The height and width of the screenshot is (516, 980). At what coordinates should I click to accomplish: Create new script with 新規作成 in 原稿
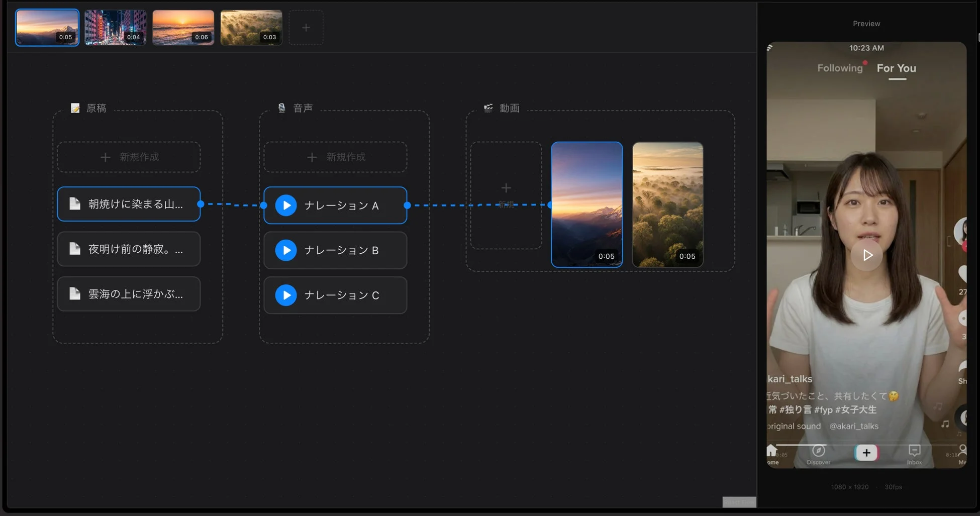[129, 157]
